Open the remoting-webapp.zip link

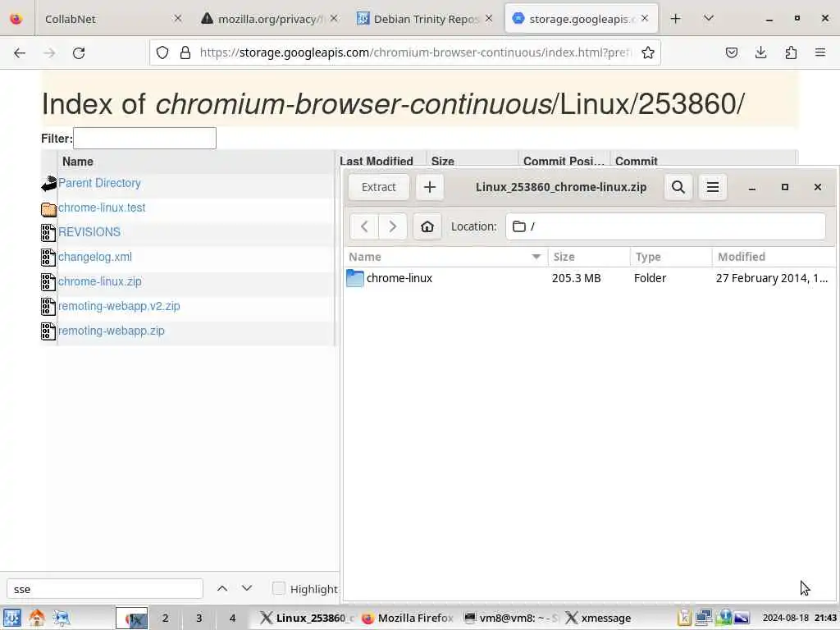click(112, 331)
